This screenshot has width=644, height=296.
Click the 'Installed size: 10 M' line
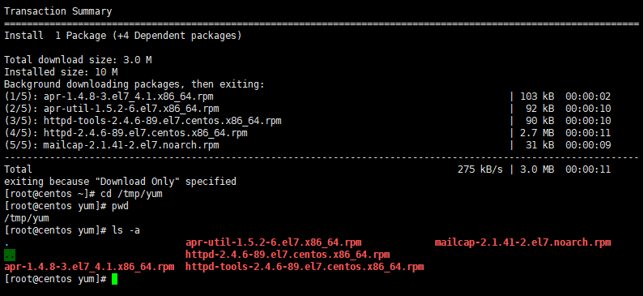tap(61, 72)
